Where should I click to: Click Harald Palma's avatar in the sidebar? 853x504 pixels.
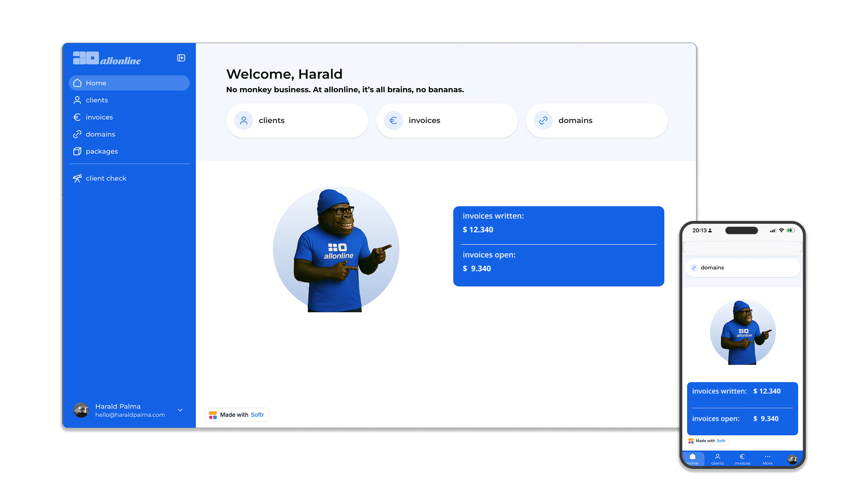point(81,410)
